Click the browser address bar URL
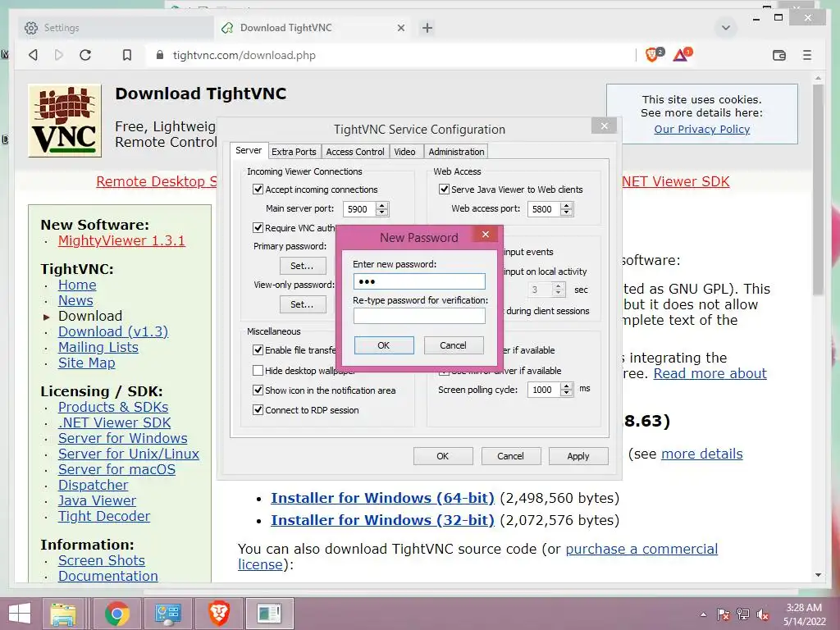 (244, 55)
